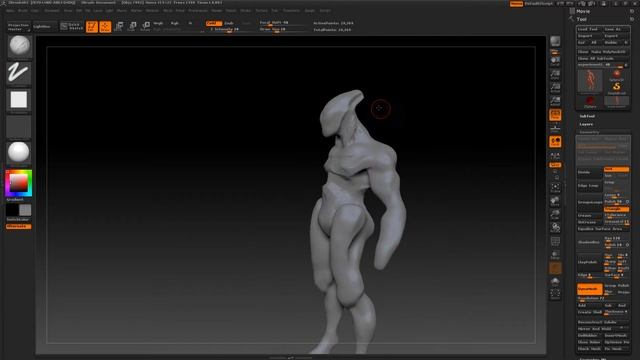Image resolution: width=640 pixels, height=360 pixels.
Task: Toggle the DynaMesh button
Action: [589, 289]
